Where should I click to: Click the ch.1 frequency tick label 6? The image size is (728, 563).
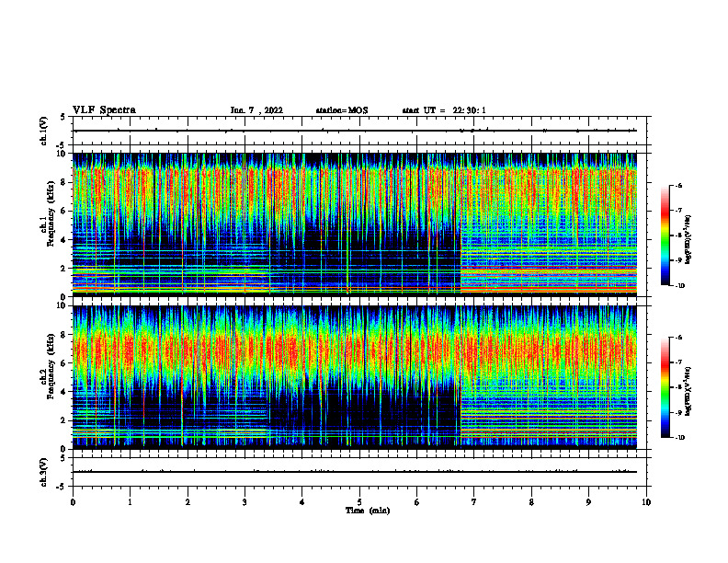pyautogui.click(x=63, y=211)
